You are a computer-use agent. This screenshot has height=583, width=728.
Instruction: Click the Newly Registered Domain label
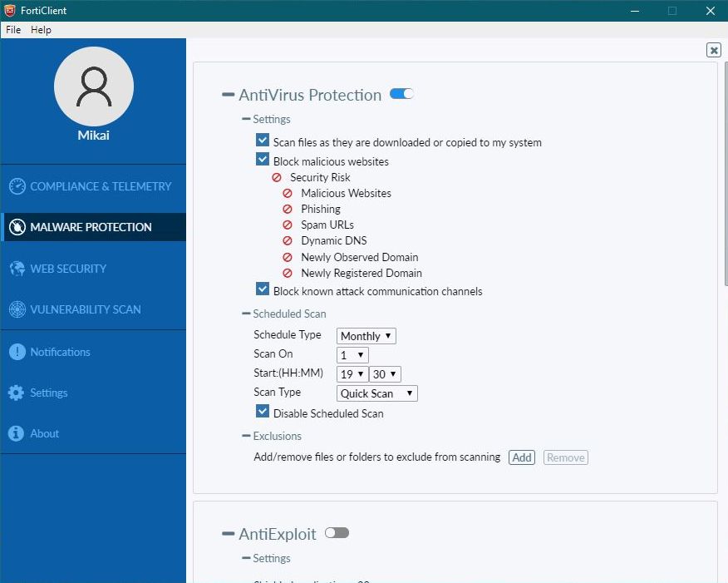[x=362, y=273]
